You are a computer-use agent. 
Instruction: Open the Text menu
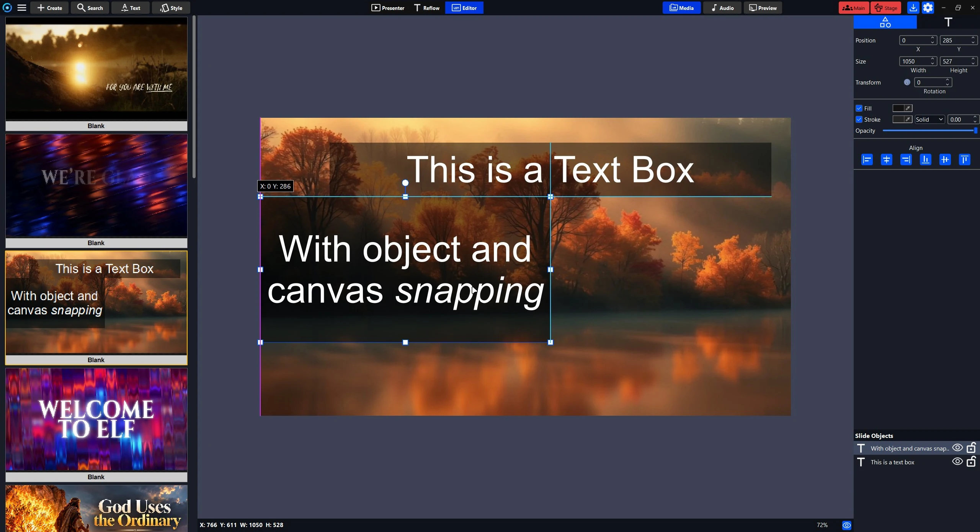coord(131,8)
